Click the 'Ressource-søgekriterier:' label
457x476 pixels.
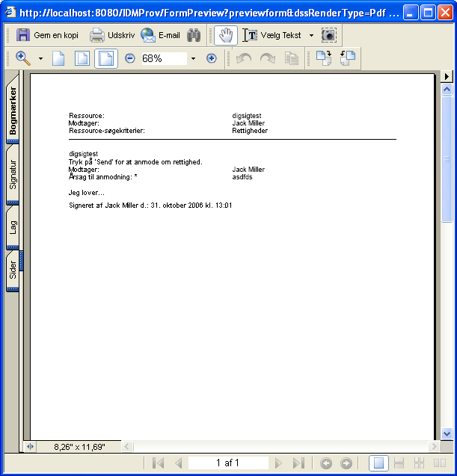tap(107, 131)
